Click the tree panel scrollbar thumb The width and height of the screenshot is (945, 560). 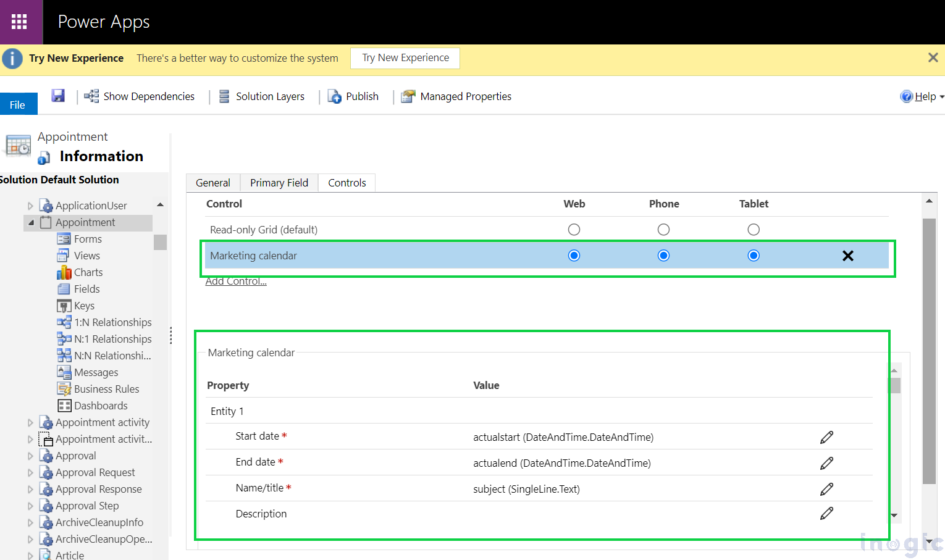coord(160,242)
